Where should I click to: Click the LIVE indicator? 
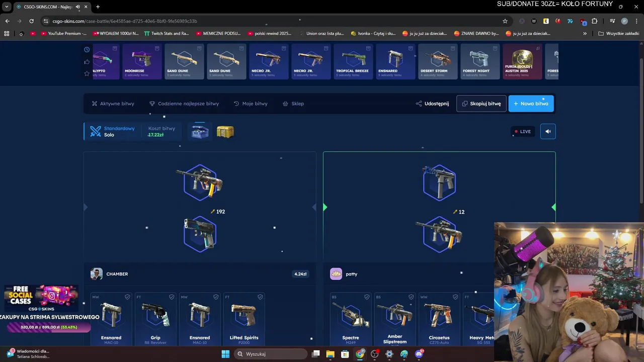tap(522, 132)
